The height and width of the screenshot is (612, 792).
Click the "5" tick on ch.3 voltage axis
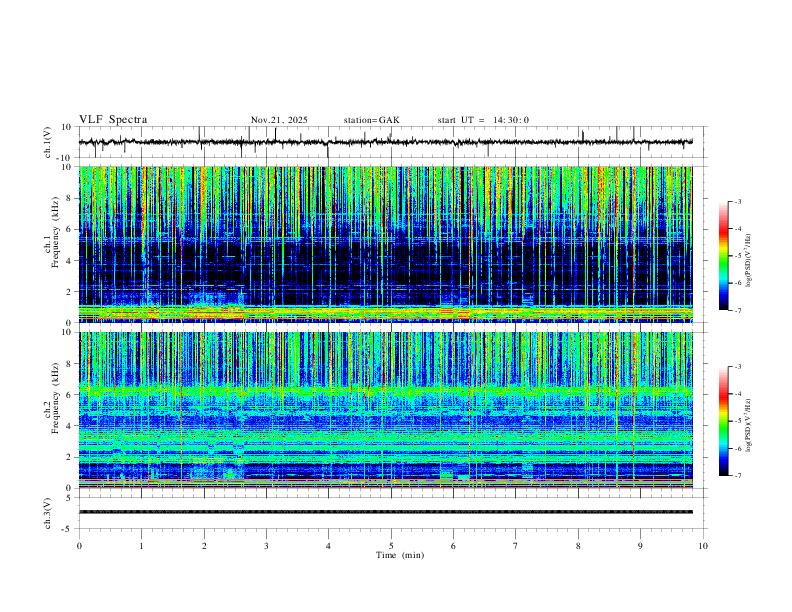[70, 498]
